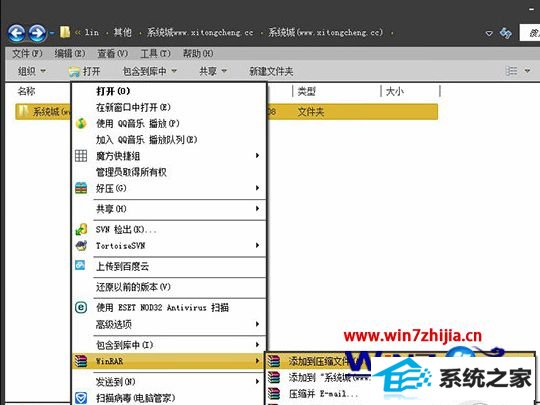540x405 pixels.
Task: Click the icon beside 添加到压缩文件
Action: [x=274, y=361]
